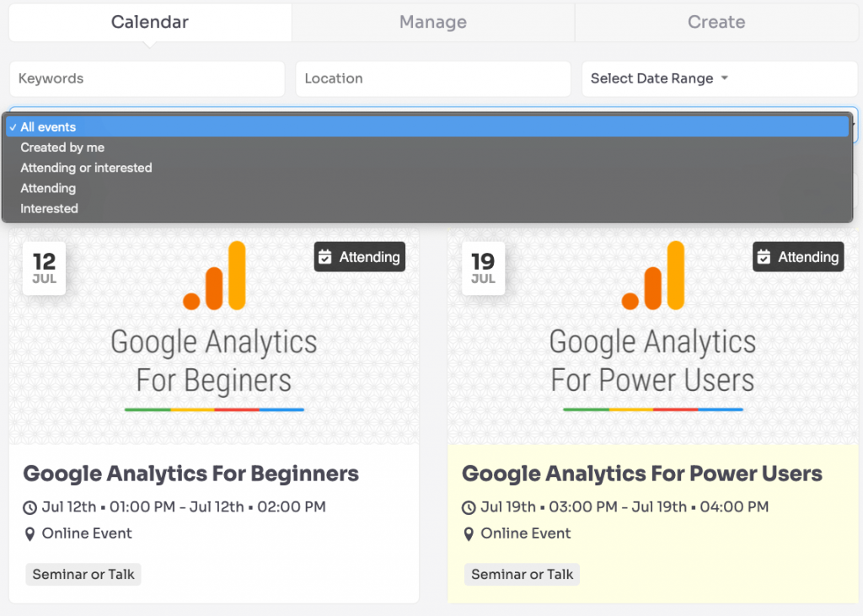Viewport: 863px width, 616px height.
Task: Choose the Interested filter option
Action: [x=427, y=209]
